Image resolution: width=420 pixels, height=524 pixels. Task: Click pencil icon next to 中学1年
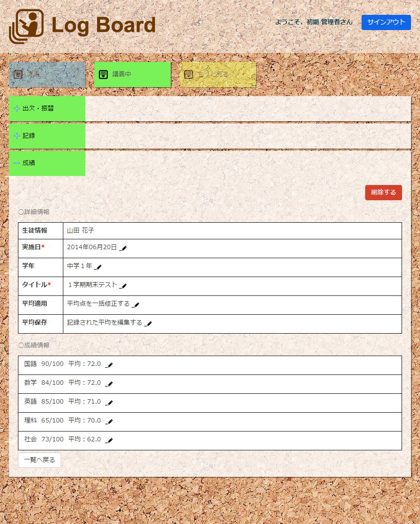tap(98, 267)
